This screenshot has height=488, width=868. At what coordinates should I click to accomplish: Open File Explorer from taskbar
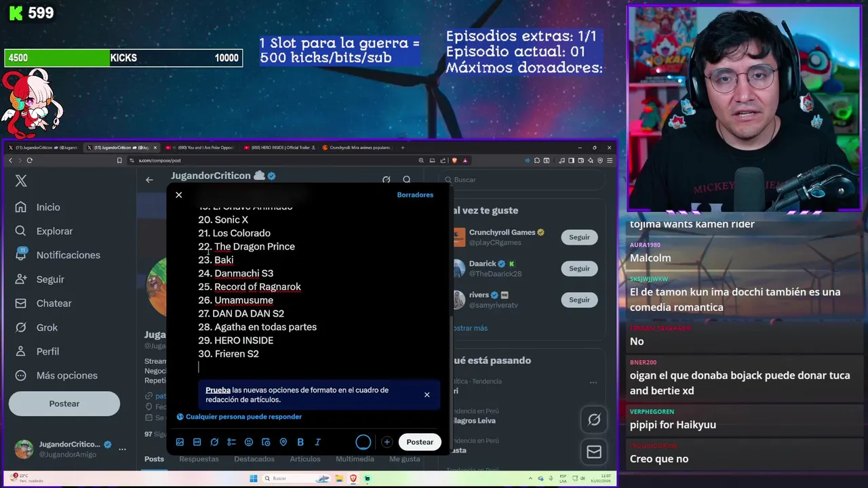(339, 479)
